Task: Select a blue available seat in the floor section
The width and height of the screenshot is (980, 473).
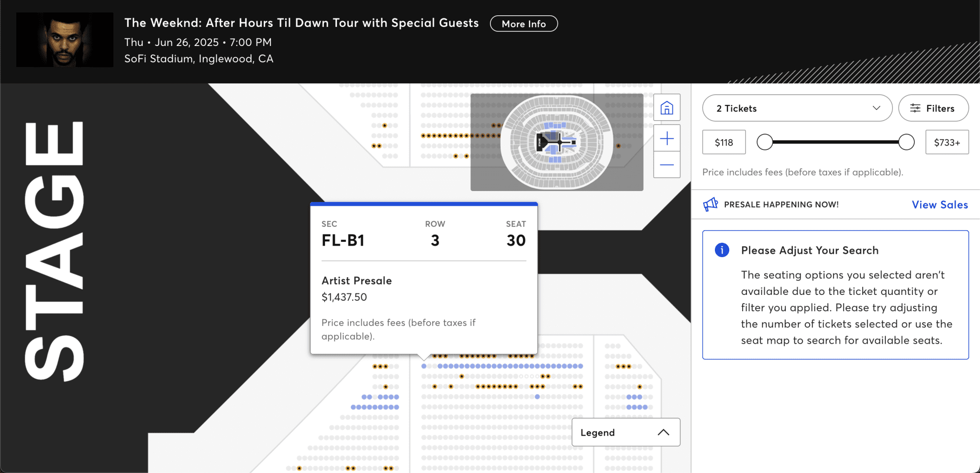Action: point(479,366)
